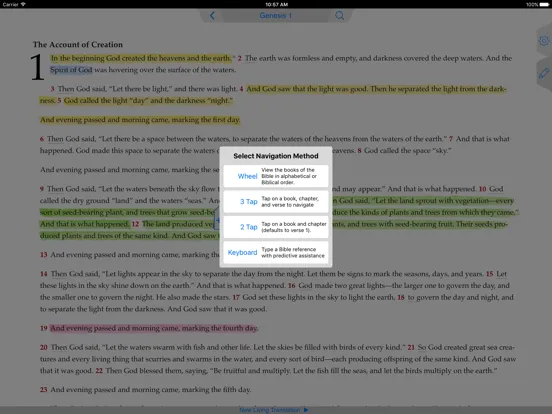
Task: Tap verse number 21
Action: pyautogui.click(x=411, y=347)
